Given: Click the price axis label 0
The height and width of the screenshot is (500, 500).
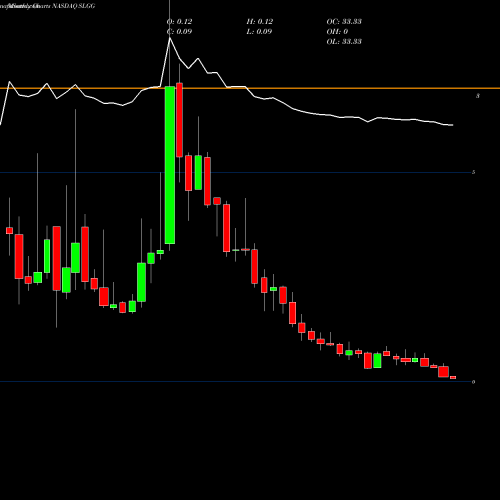Looking at the screenshot, I should point(474,382).
